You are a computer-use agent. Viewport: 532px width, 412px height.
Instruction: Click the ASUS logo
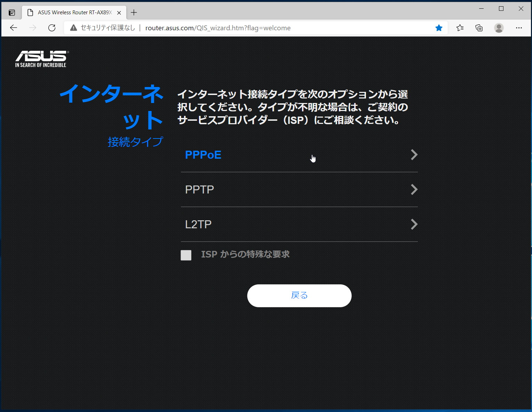point(41,59)
